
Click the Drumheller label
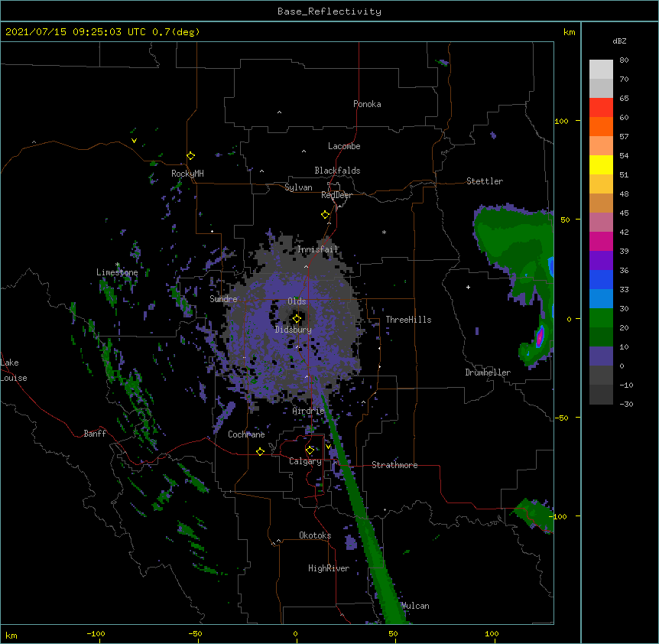tap(488, 372)
